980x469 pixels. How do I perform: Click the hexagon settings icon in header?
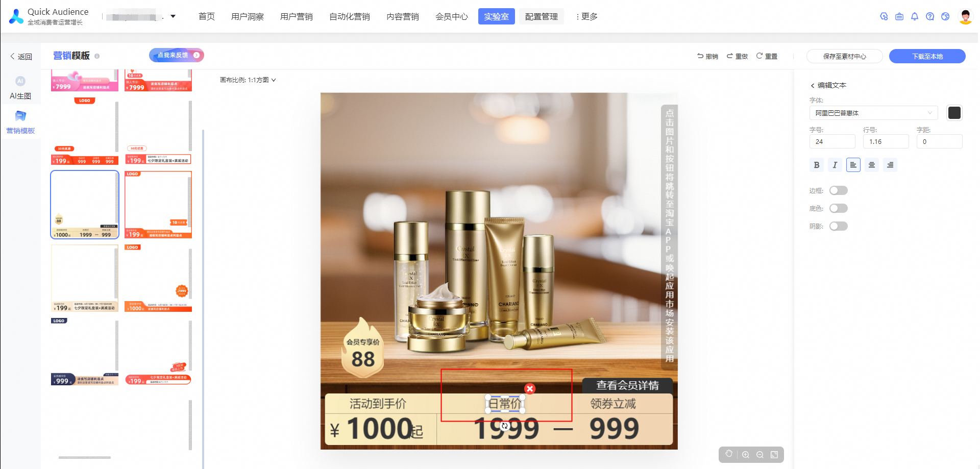point(884,16)
